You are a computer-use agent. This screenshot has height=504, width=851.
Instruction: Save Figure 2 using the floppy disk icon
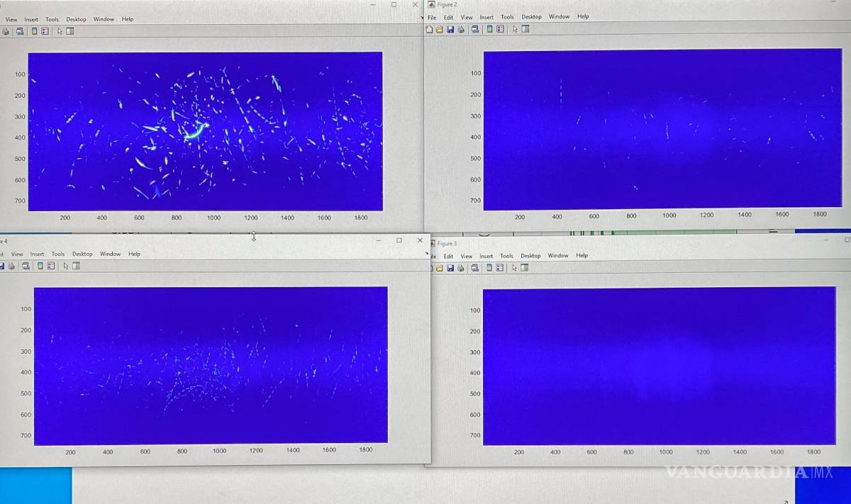(x=450, y=29)
